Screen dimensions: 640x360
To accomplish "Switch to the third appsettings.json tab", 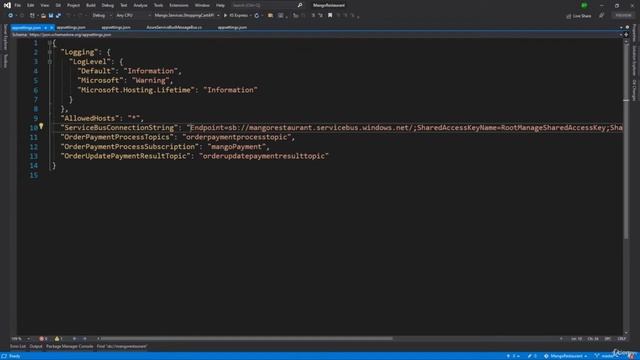I will (x=116, y=27).
